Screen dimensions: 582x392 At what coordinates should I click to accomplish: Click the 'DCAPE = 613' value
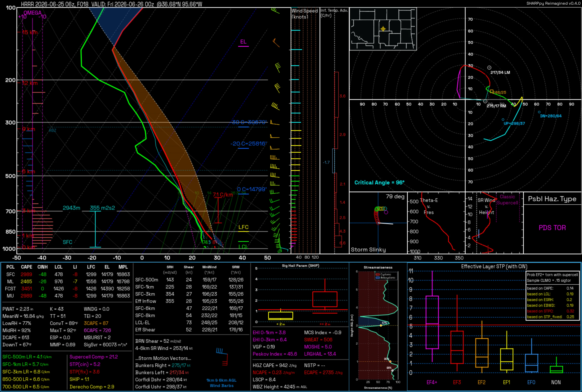16,337
